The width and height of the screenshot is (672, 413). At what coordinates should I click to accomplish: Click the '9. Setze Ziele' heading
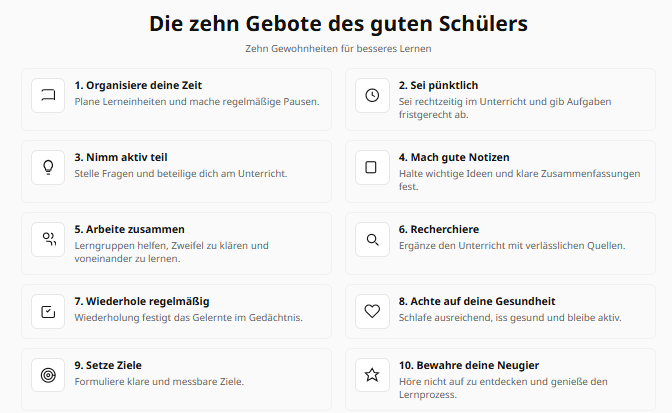[108, 365]
